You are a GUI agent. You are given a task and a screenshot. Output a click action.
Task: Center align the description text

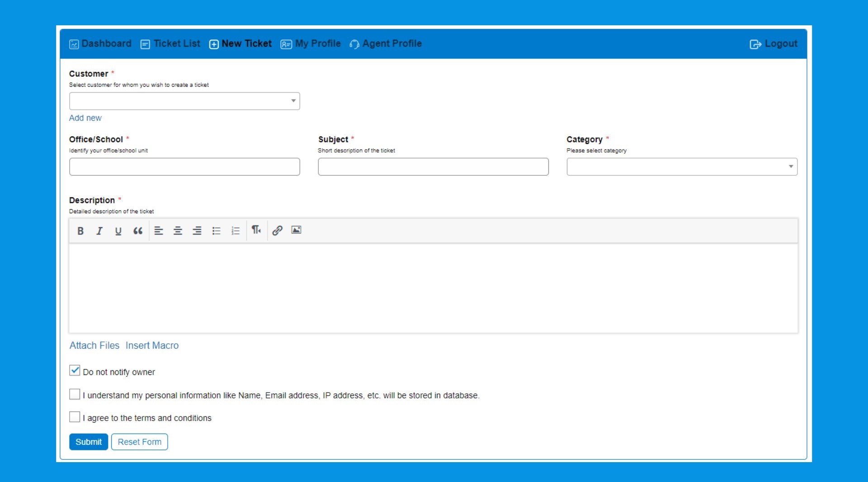pyautogui.click(x=178, y=231)
